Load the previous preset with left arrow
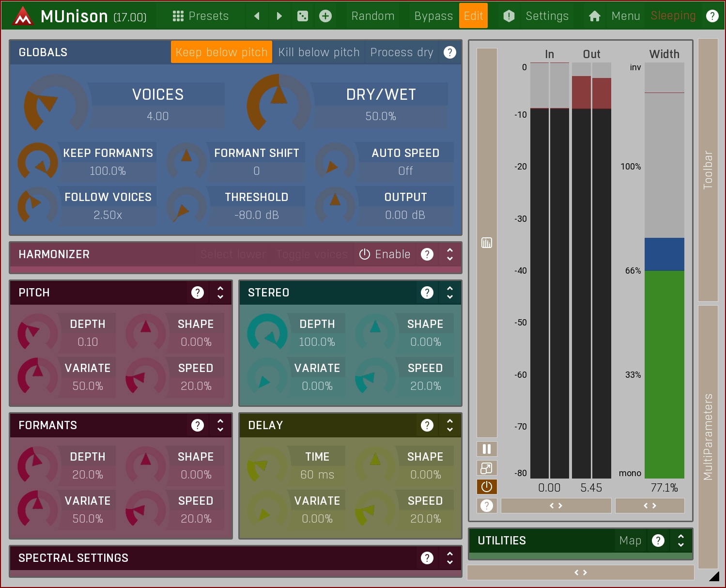Screen dimensions: 726x588 (257, 16)
